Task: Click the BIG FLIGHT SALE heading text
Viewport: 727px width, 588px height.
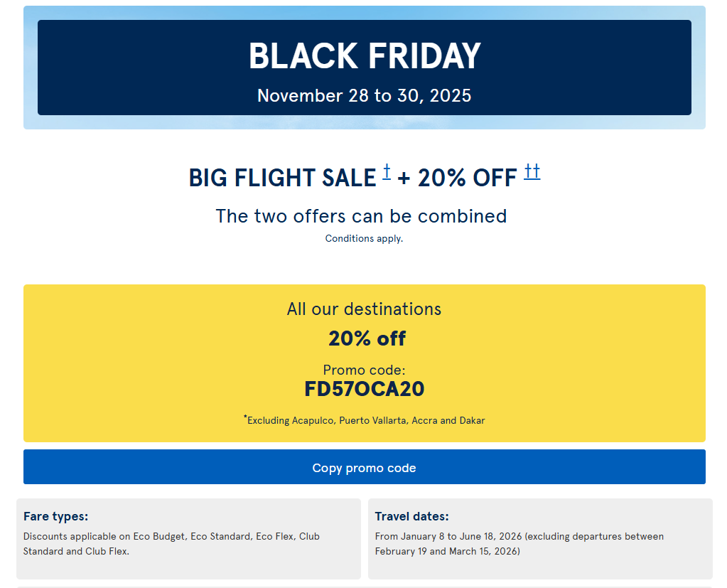Action: [281, 178]
